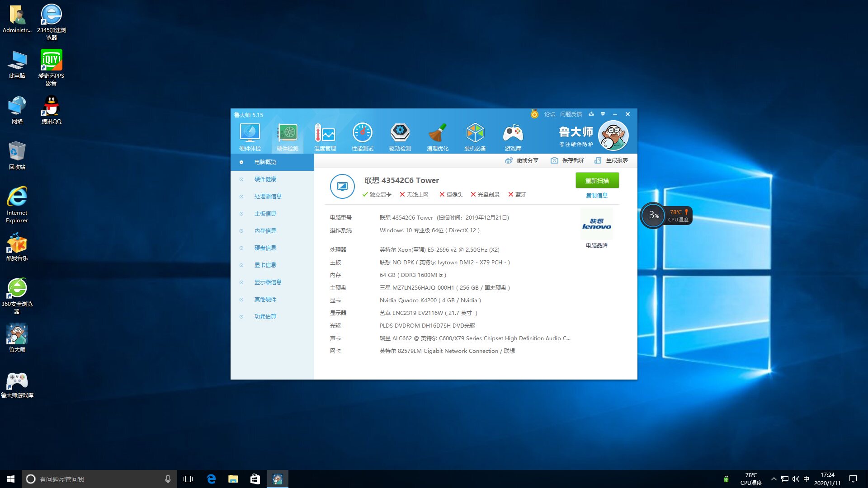Select 硬件检测 hardware detection tab
868x488 pixels.
click(x=288, y=137)
